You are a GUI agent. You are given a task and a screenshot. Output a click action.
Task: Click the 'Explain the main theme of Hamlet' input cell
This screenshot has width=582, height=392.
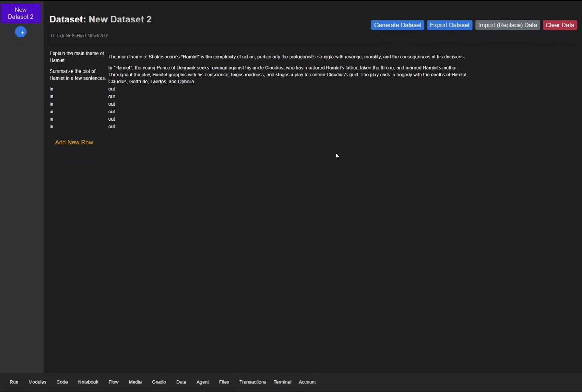pyautogui.click(x=77, y=57)
